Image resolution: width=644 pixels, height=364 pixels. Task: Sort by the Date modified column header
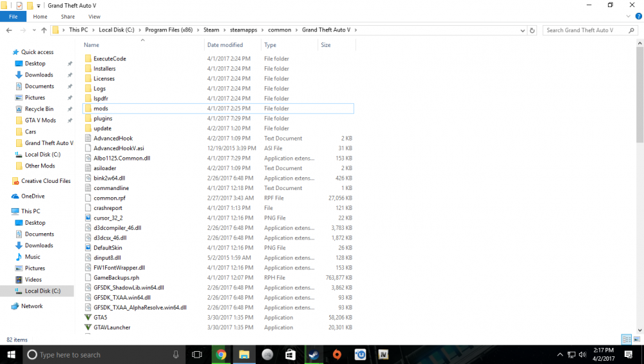coord(225,45)
